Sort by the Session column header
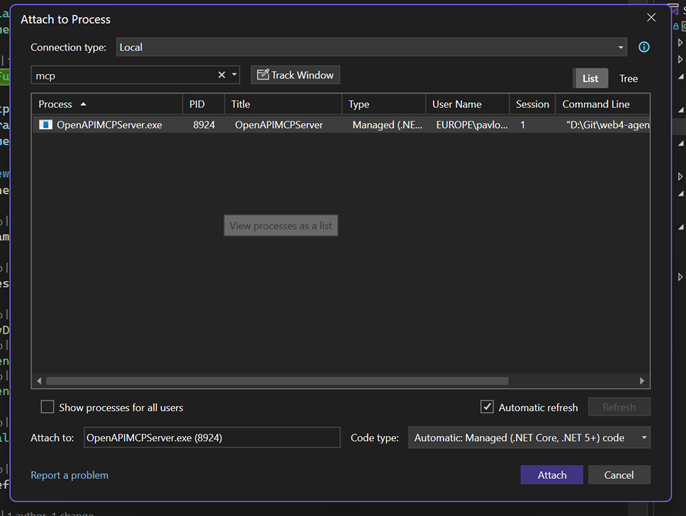 tap(532, 104)
